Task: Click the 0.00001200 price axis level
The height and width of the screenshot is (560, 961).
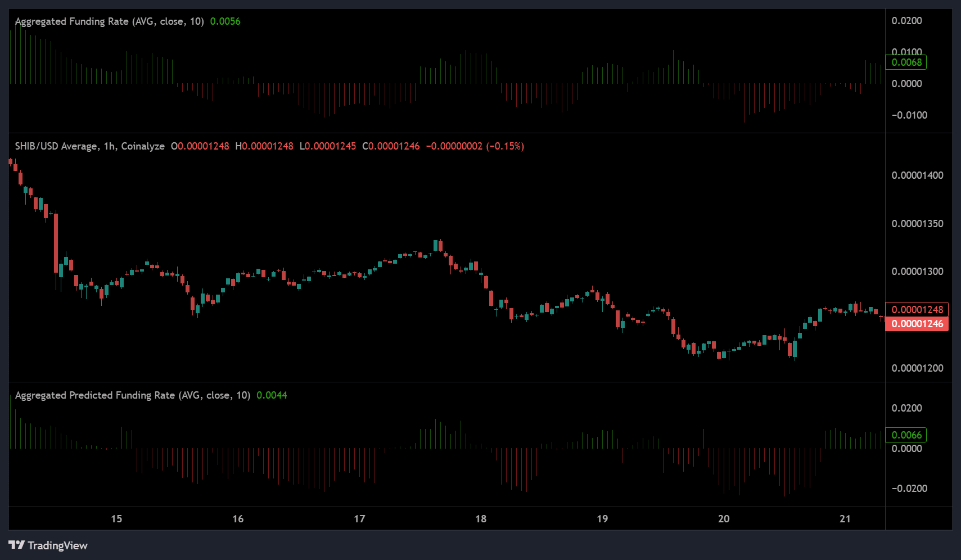Action: tap(917, 368)
